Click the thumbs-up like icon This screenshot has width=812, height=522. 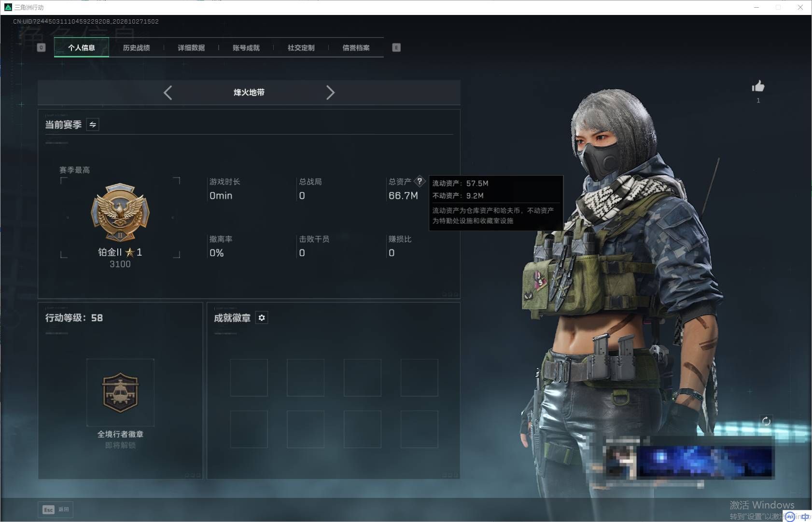click(x=758, y=86)
